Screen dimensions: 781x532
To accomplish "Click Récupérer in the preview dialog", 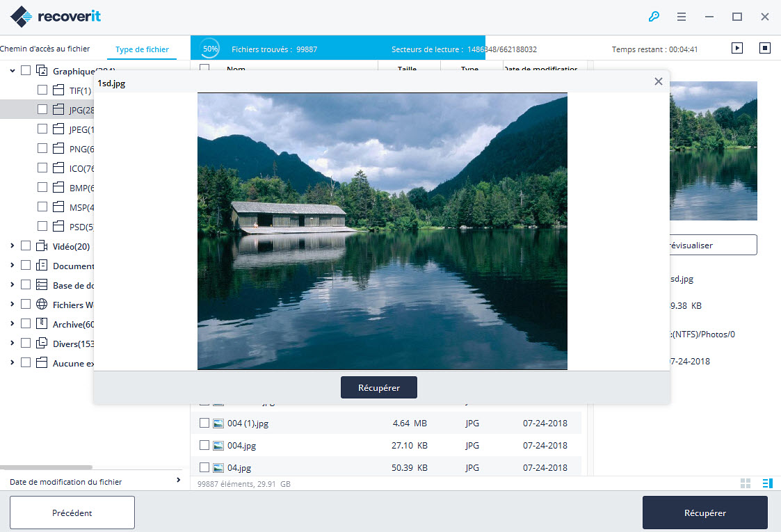I will click(x=378, y=387).
